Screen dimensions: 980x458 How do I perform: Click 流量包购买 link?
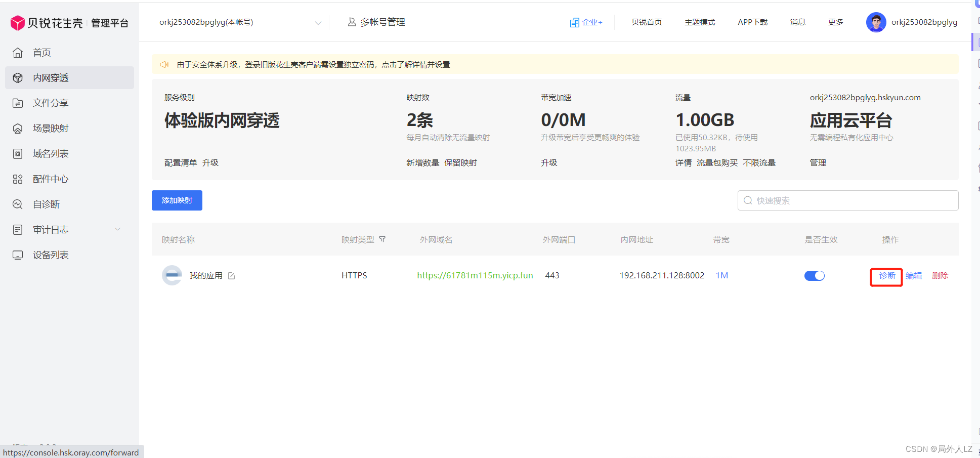[717, 163]
